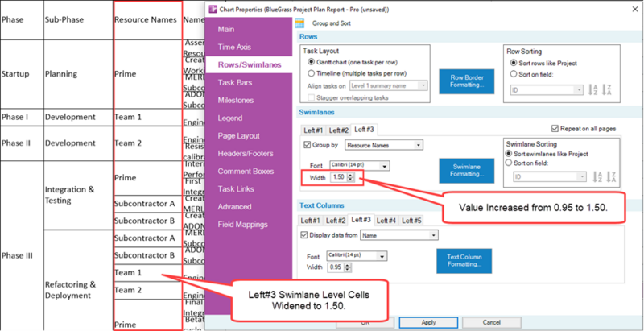Click the swimlane Width 1.50 stepper
Image resolution: width=644 pixels, height=331 pixels.
click(x=350, y=178)
